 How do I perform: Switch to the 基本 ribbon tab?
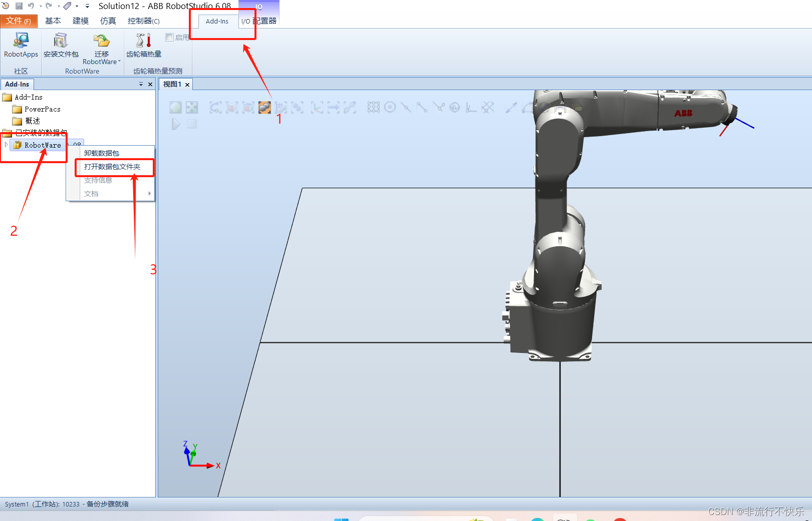click(53, 21)
